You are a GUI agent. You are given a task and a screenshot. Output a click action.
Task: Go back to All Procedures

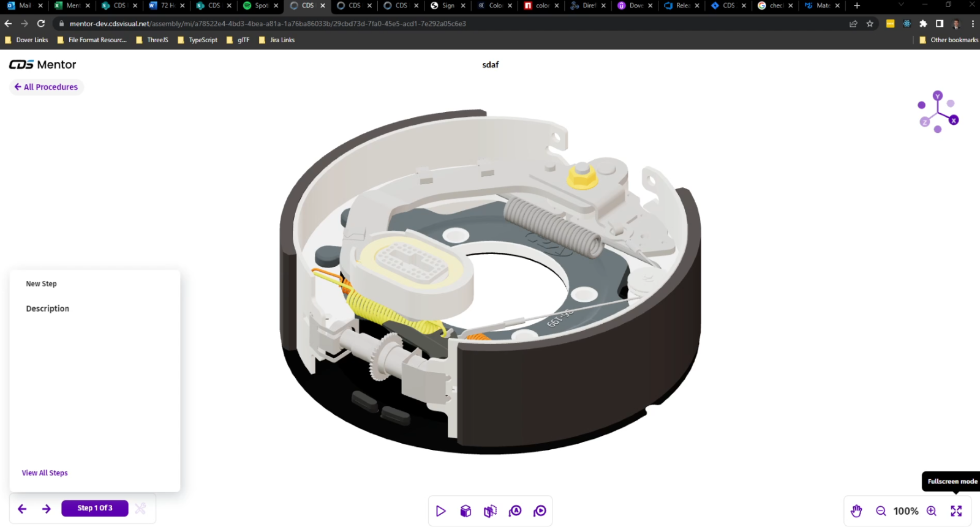pyautogui.click(x=47, y=87)
